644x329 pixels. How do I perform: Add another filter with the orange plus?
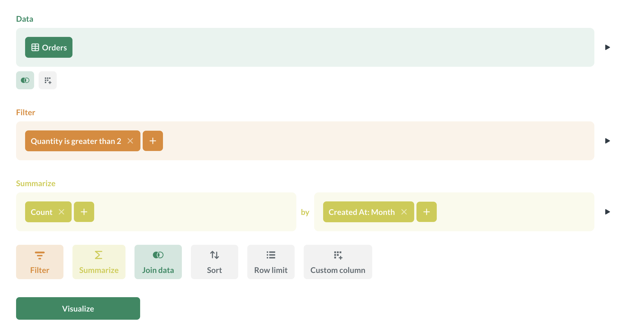pos(153,141)
